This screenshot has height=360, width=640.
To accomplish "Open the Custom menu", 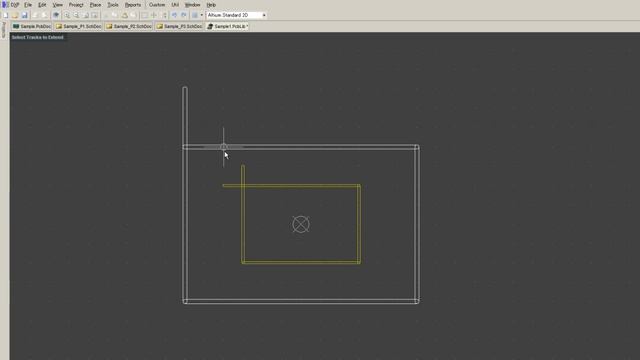I will 157,5.
